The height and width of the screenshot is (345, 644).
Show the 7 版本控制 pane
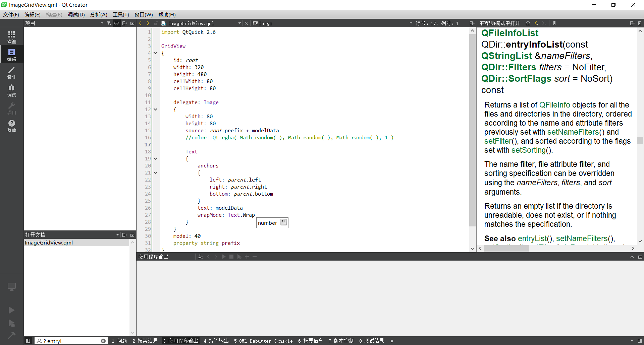[x=341, y=341]
